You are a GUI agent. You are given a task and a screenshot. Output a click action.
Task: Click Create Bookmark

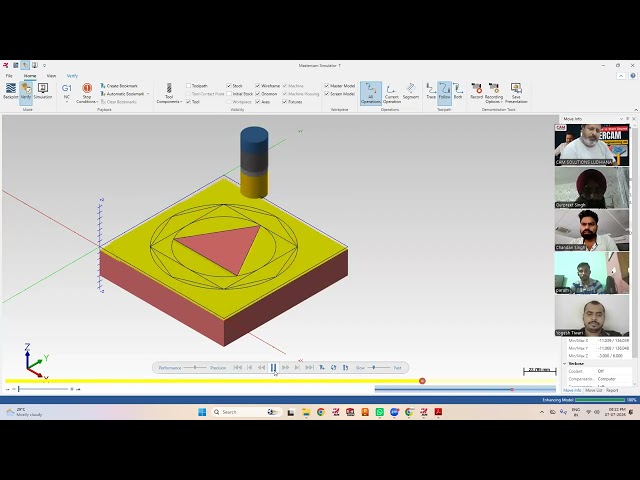tap(119, 86)
